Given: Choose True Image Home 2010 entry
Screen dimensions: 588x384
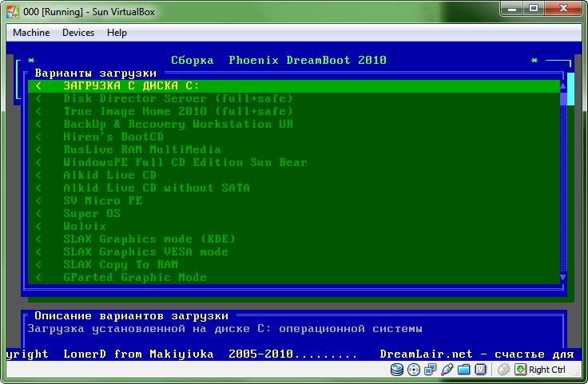Looking at the screenshot, I should (x=177, y=111).
